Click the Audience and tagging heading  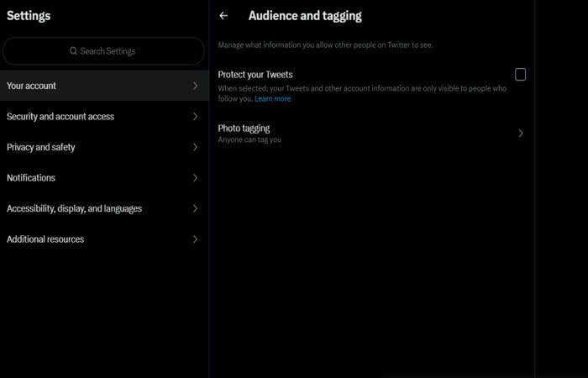pyautogui.click(x=305, y=16)
